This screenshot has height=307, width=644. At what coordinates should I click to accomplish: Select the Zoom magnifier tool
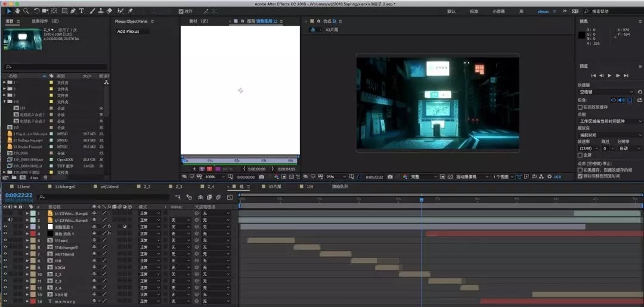pos(25,11)
